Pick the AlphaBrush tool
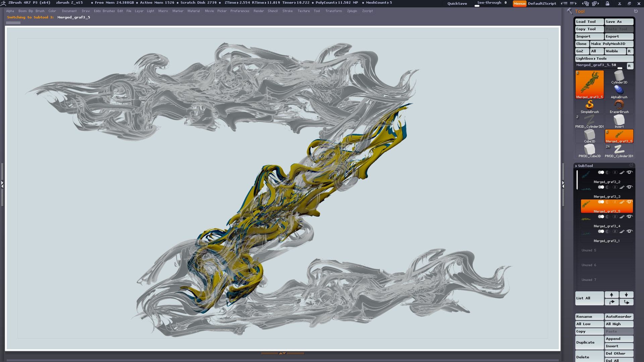The width and height of the screenshot is (644, 362). pos(619,91)
